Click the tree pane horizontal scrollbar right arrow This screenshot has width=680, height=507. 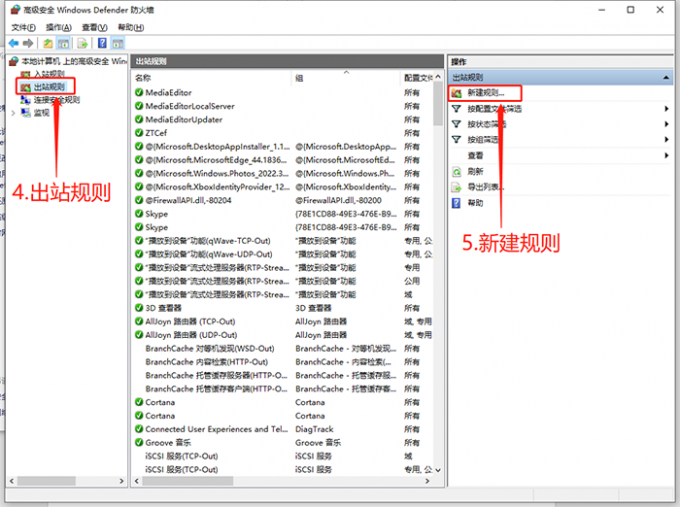(x=121, y=481)
